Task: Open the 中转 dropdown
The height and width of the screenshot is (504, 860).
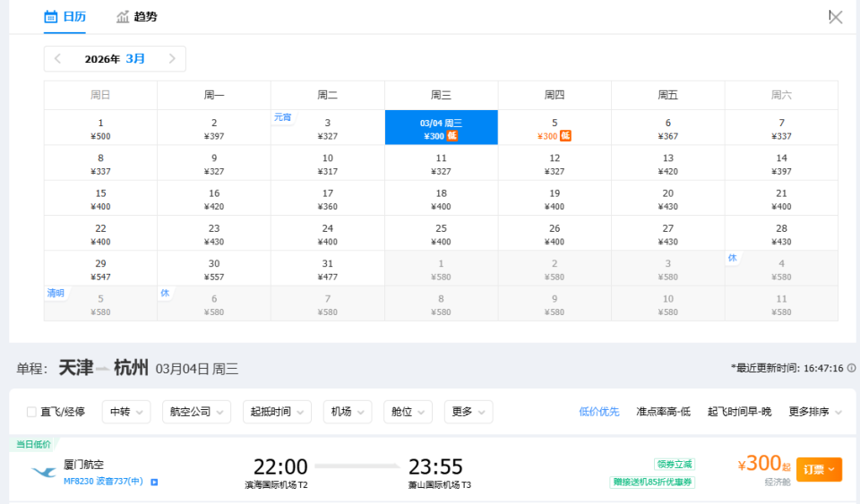Action: [126, 412]
